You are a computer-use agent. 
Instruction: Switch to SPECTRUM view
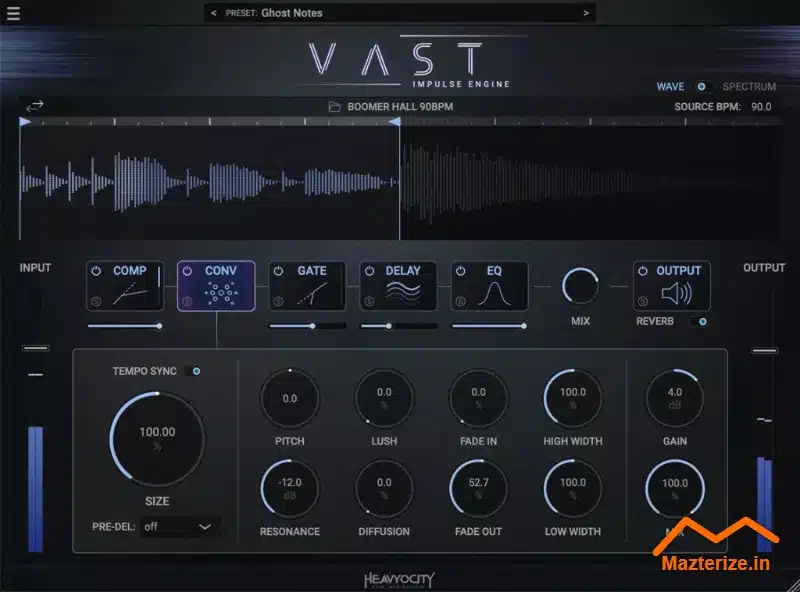[x=749, y=86]
